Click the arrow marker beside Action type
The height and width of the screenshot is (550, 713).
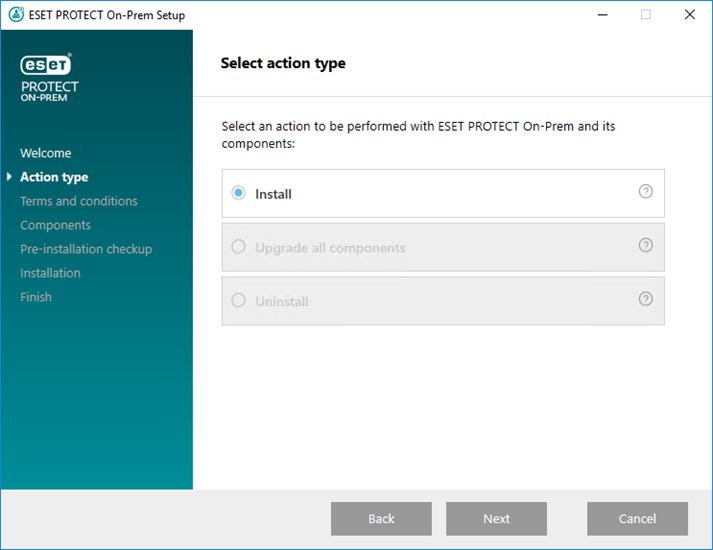pos(9,177)
